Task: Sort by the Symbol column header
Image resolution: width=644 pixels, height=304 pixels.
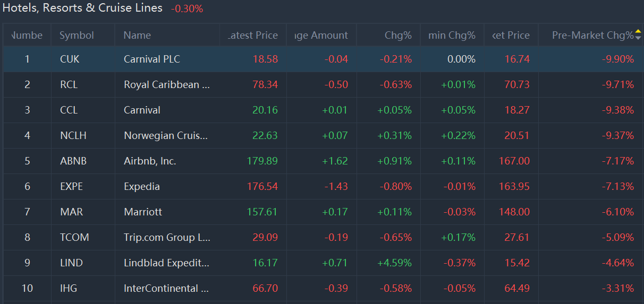Action: point(77,35)
